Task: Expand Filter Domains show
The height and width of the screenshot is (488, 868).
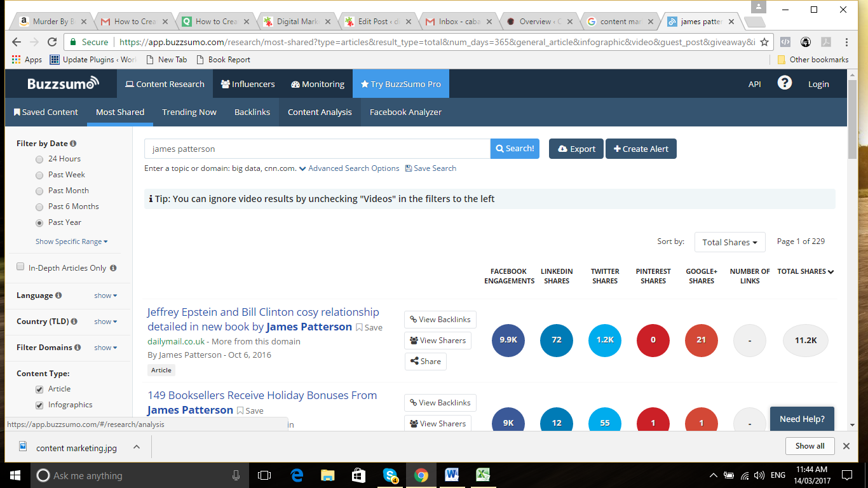Action: pos(105,348)
